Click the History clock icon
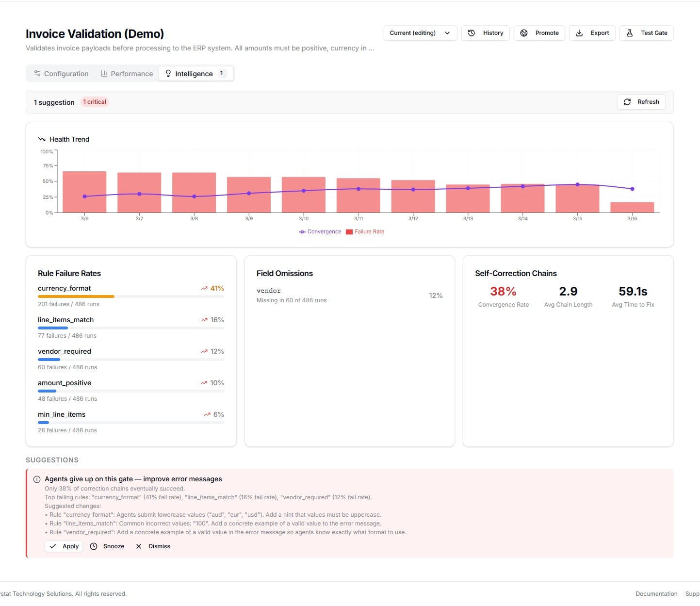The width and height of the screenshot is (700, 606). pyautogui.click(x=472, y=33)
